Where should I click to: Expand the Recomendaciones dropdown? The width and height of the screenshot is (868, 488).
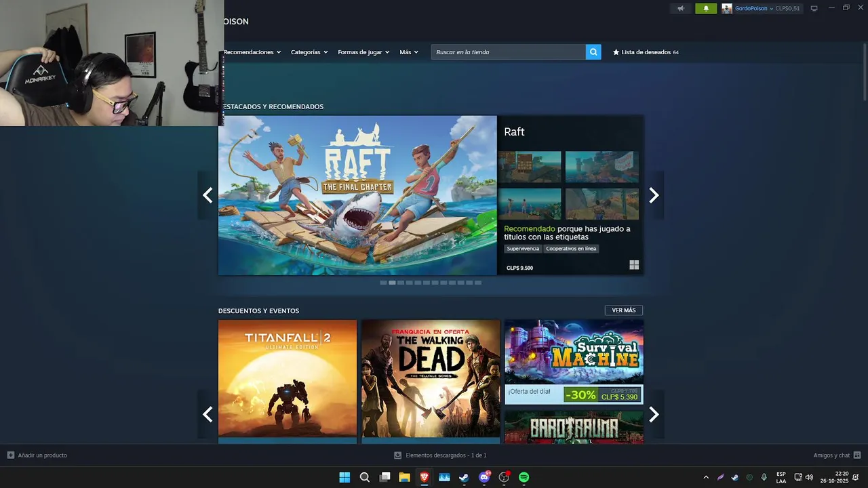click(x=252, y=52)
